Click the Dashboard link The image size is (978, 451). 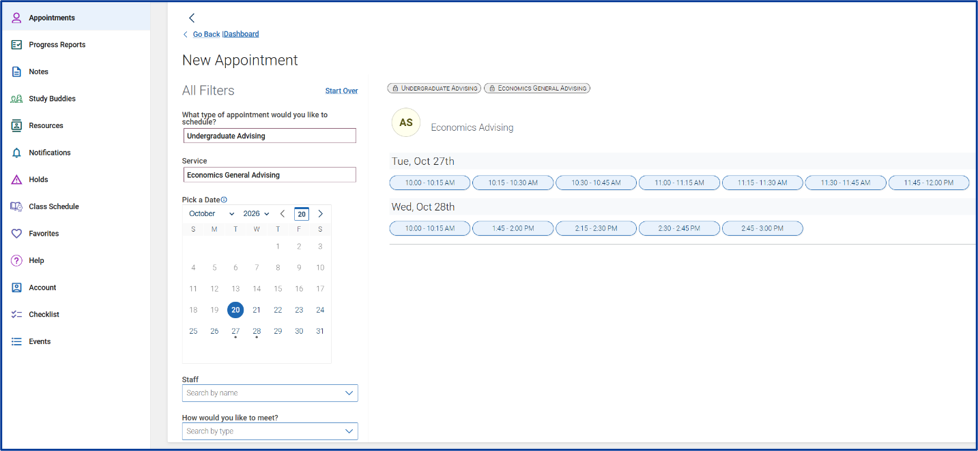241,34
